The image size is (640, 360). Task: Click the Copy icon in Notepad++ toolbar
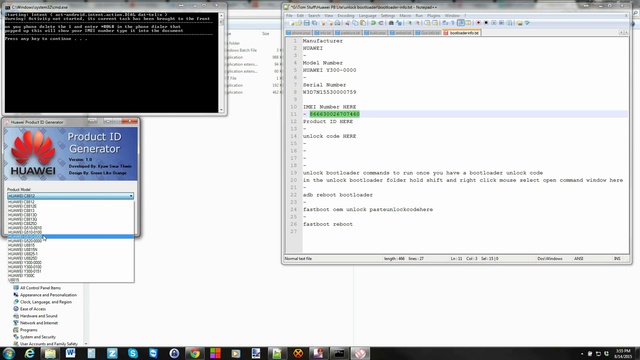coord(355,23)
